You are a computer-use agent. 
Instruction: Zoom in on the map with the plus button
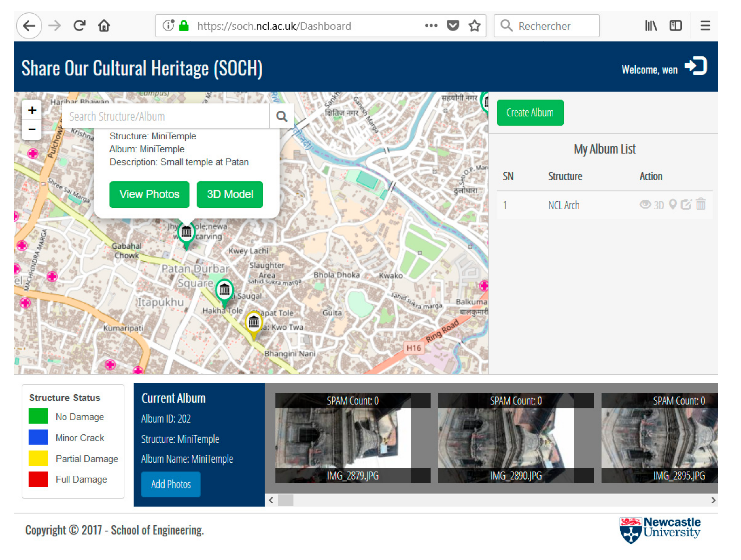click(32, 110)
